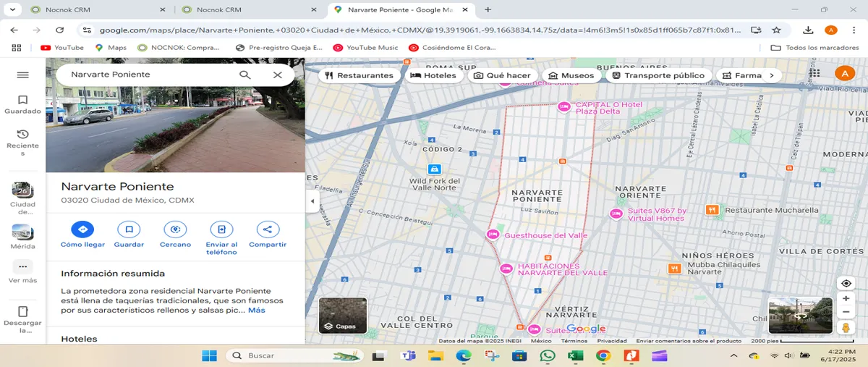Share place via Compartir icon
Image resolution: width=868 pixels, height=367 pixels.
(268, 229)
